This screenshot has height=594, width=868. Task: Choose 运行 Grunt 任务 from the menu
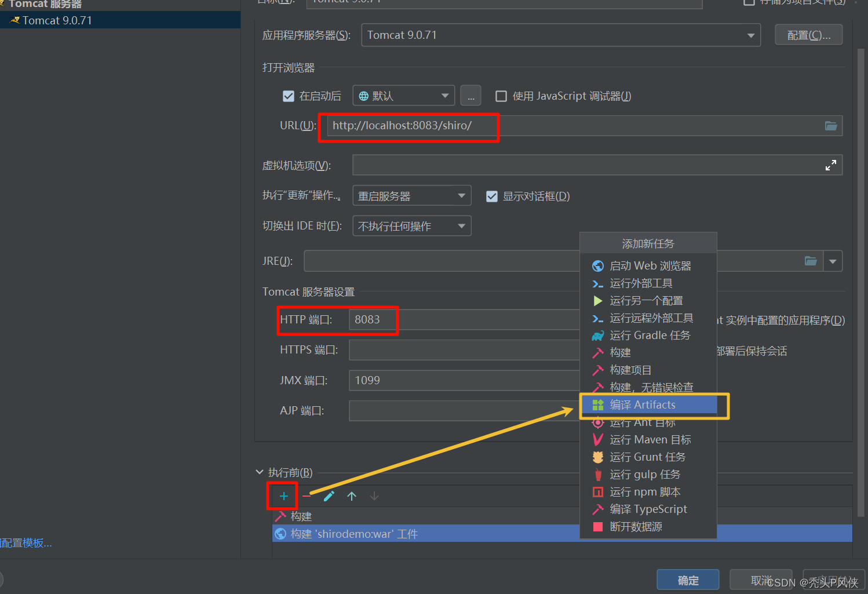pos(648,457)
